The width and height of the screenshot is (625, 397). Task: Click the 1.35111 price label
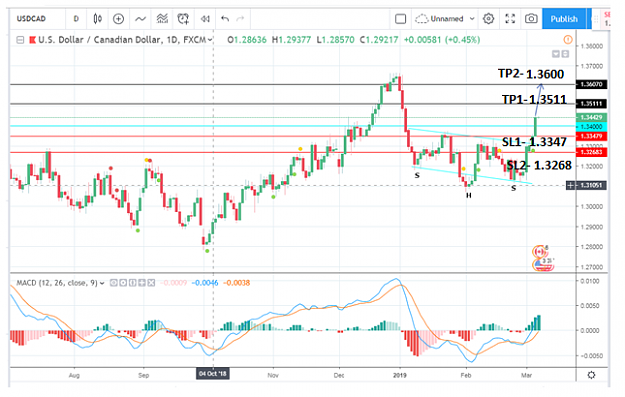point(592,104)
